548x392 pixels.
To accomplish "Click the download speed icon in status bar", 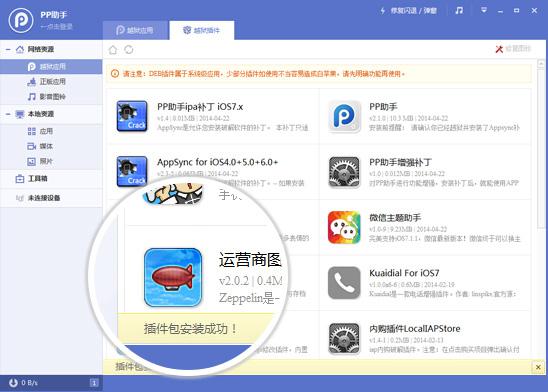I will (13, 383).
